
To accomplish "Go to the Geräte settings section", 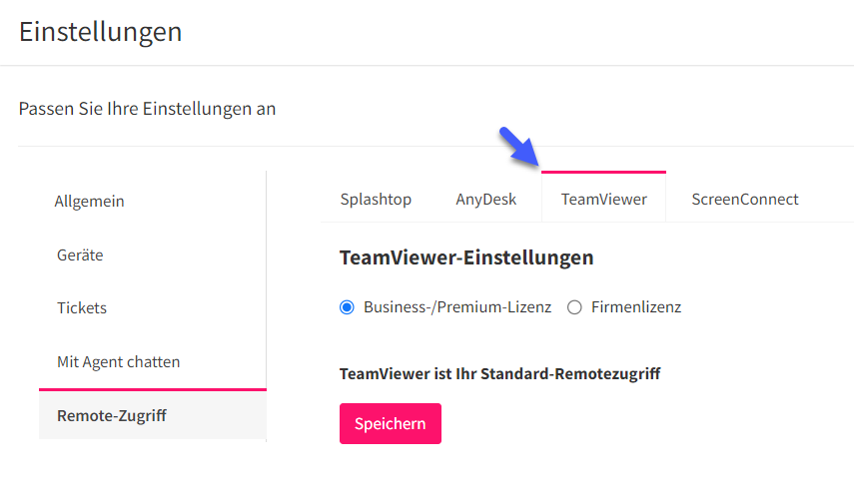I will click(80, 254).
